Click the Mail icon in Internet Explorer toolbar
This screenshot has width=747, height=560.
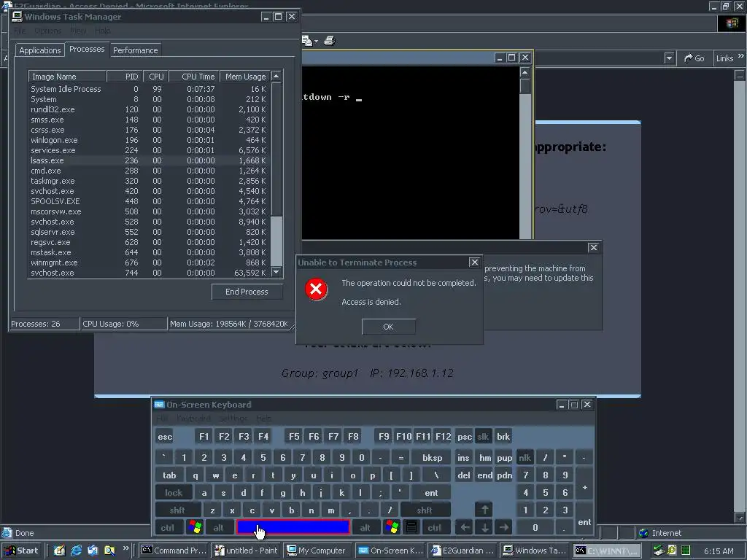[x=307, y=41]
